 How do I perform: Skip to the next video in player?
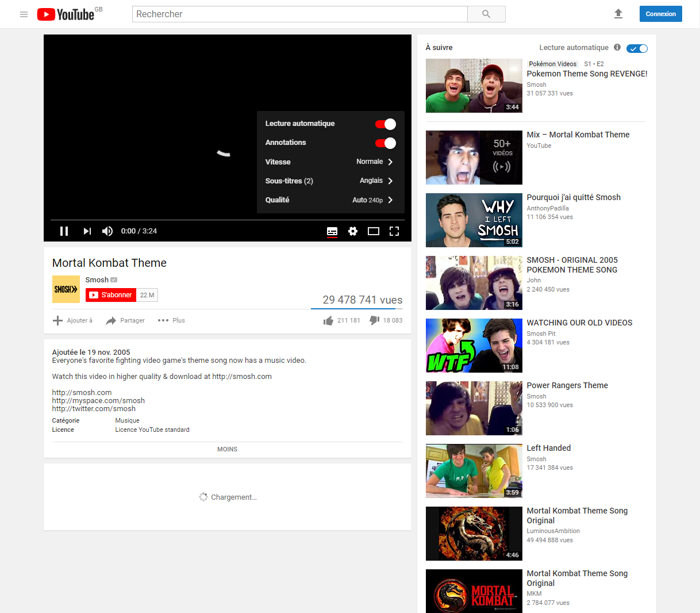87,231
